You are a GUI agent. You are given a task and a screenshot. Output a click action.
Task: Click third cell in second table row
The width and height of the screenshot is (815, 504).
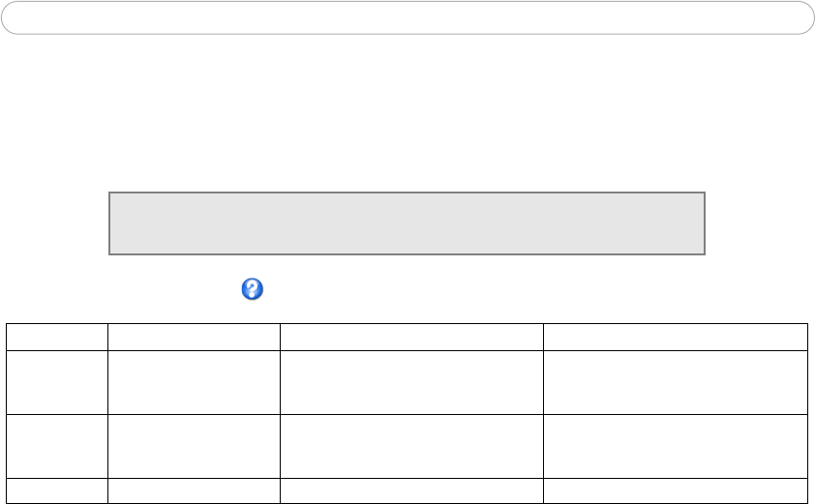click(x=411, y=381)
